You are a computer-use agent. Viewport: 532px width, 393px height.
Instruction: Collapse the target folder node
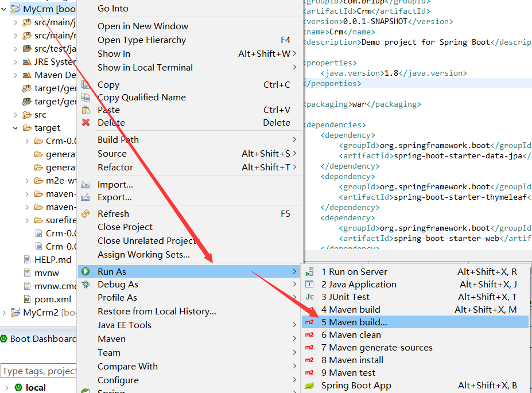15,127
